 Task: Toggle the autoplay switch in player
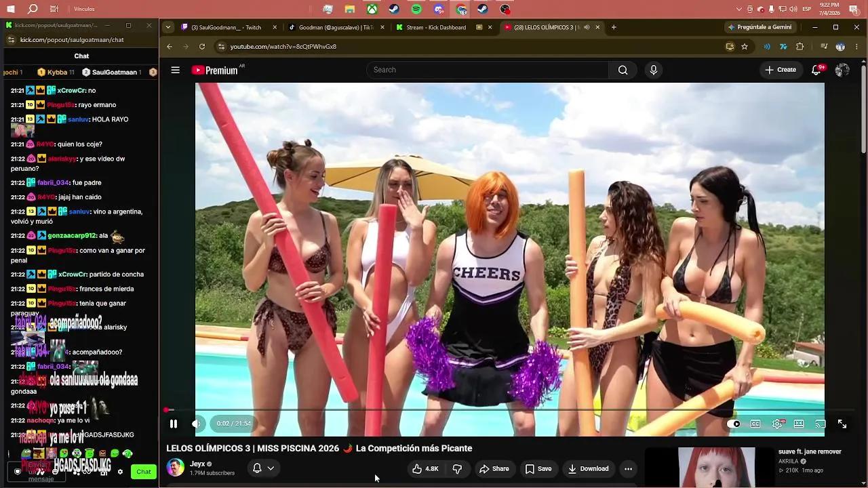pos(734,424)
